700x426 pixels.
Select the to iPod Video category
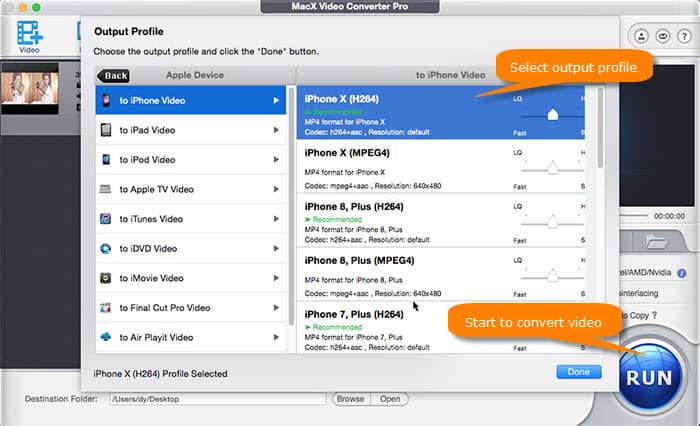(x=191, y=159)
